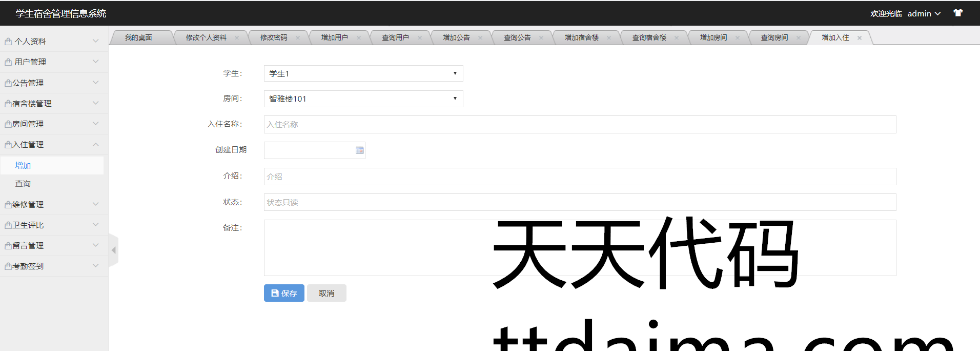Click the skin theme shirt icon
The height and width of the screenshot is (351, 980).
click(x=957, y=13)
